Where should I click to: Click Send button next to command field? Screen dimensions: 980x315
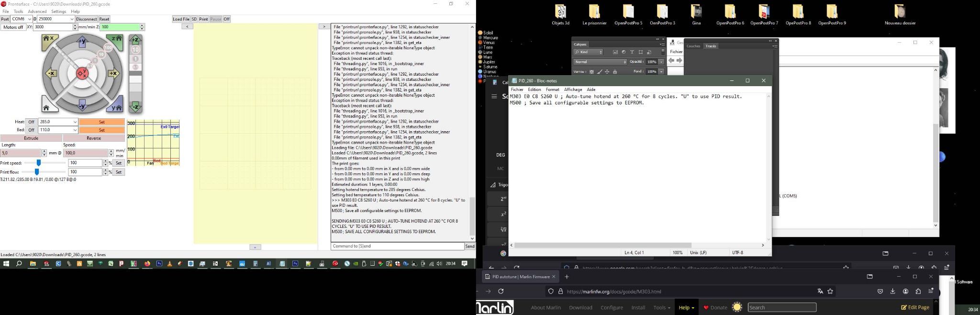click(x=470, y=246)
